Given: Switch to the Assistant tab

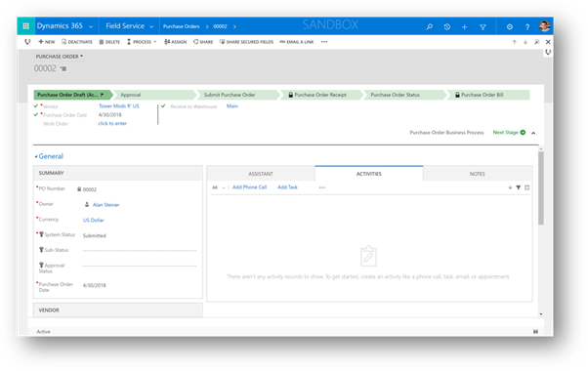Looking at the screenshot, I should click(261, 174).
